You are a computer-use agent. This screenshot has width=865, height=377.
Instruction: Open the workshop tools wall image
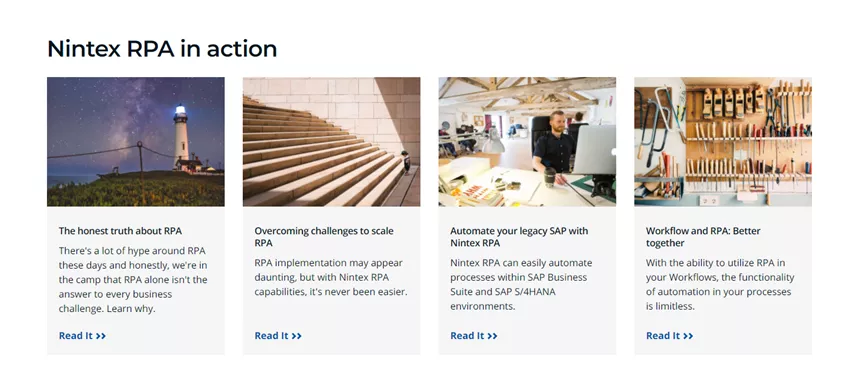tap(723, 141)
